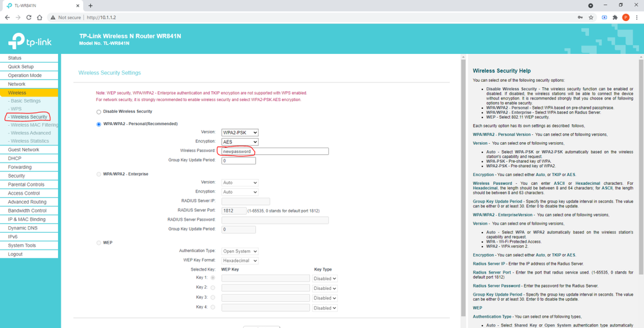644x328 pixels.
Task: Choose WEP Key 1 radio button
Action: pyautogui.click(x=213, y=278)
